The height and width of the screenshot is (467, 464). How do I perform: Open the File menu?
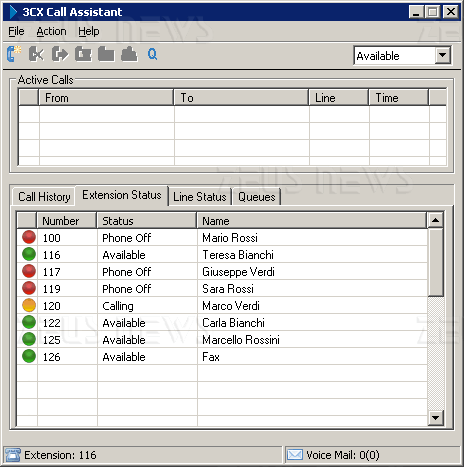click(x=16, y=31)
